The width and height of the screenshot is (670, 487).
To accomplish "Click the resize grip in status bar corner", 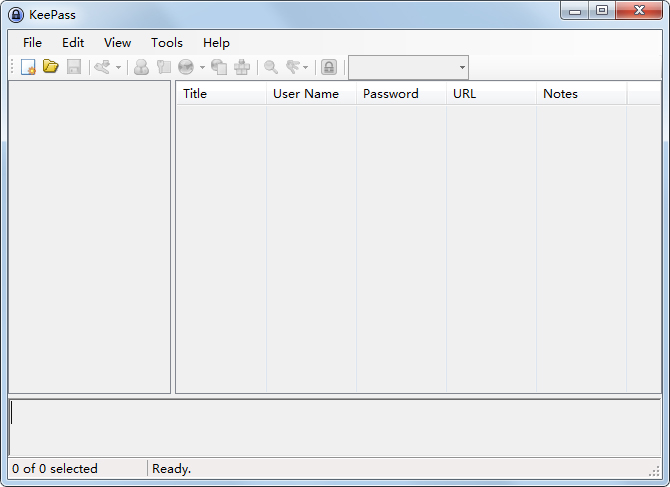I will [654, 471].
